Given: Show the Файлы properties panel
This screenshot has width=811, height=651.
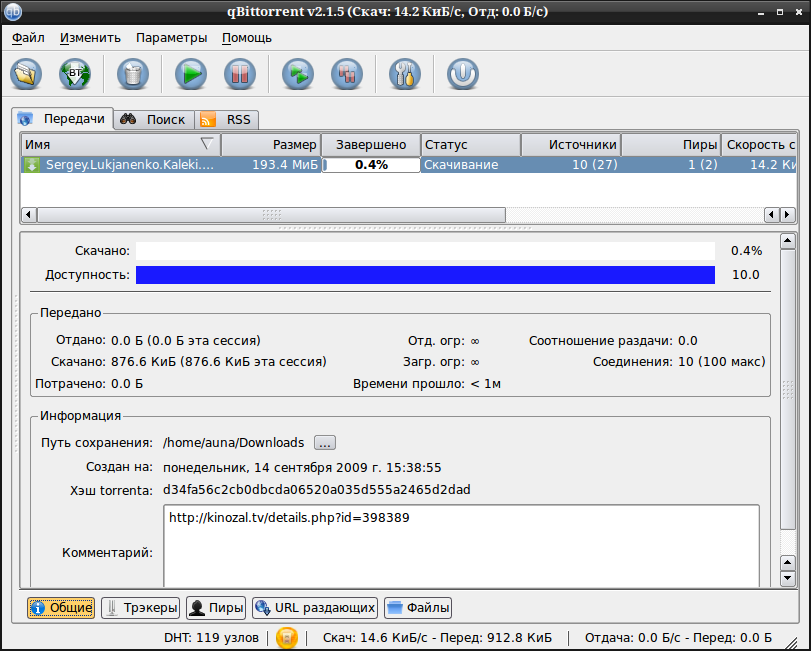Looking at the screenshot, I should (x=418, y=608).
